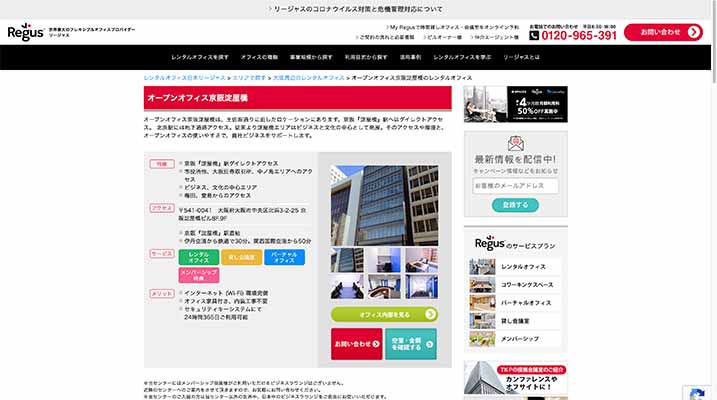Click the Regus logo in the header
Screen dimensions: 717x400
pos(26,32)
